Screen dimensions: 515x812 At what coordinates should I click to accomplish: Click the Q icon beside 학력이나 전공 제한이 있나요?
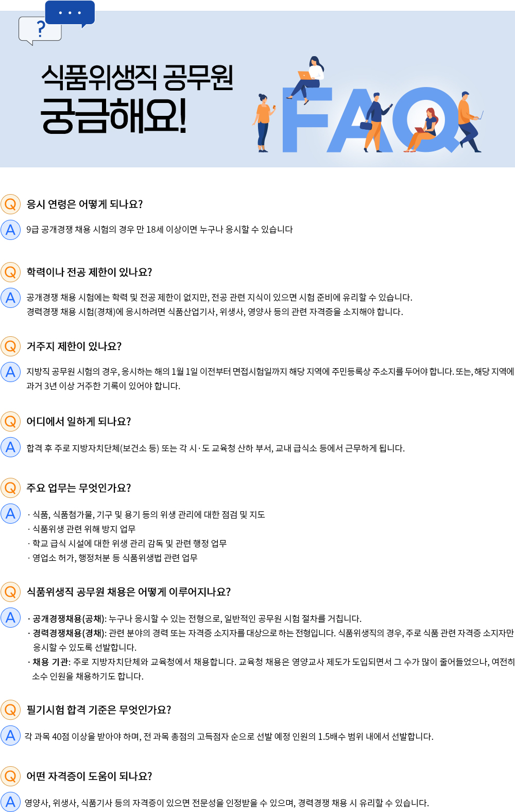pos(10,272)
